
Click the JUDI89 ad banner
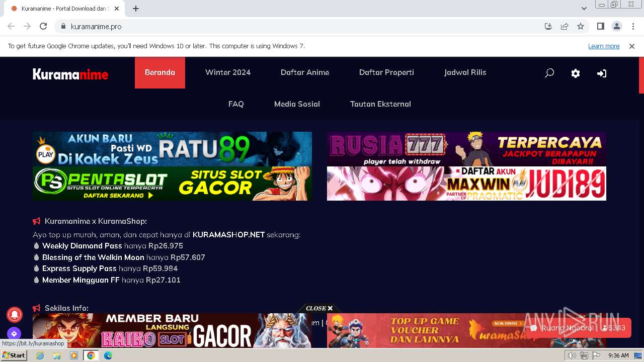point(466,184)
